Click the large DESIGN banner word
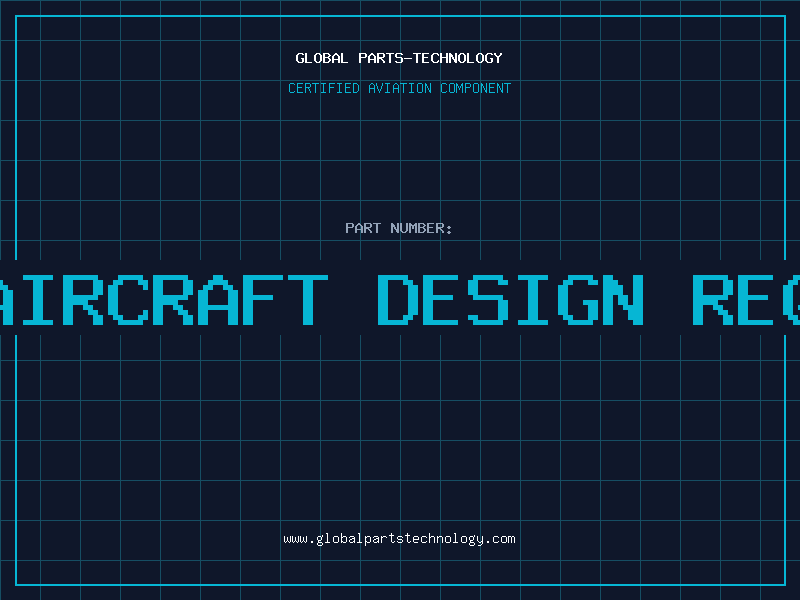This screenshot has width=800, height=600. (x=510, y=299)
